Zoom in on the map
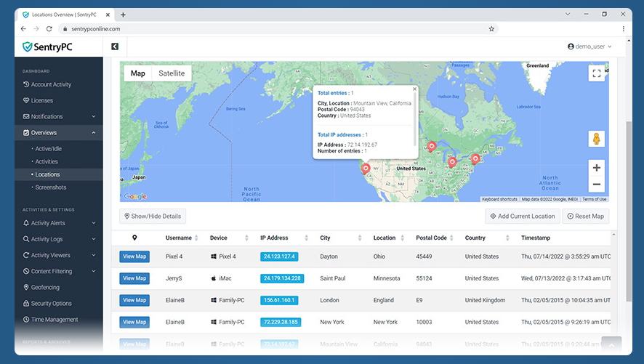 [596, 168]
